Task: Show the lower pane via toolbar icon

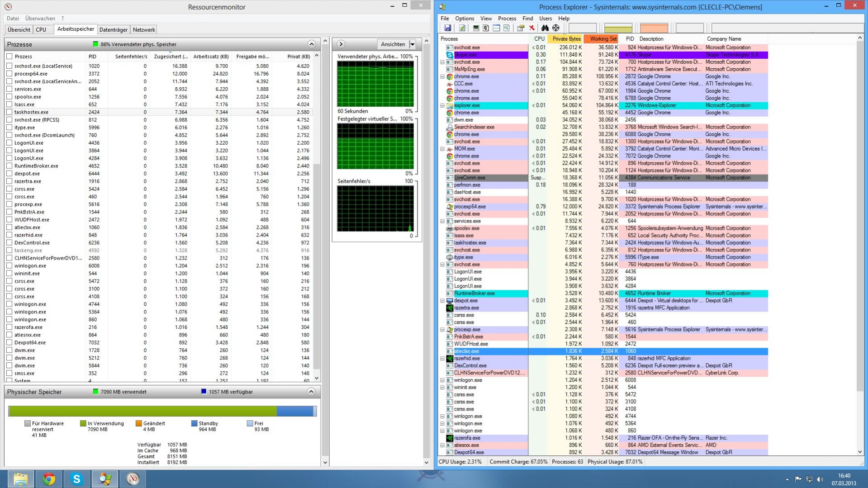Action: click(496, 28)
